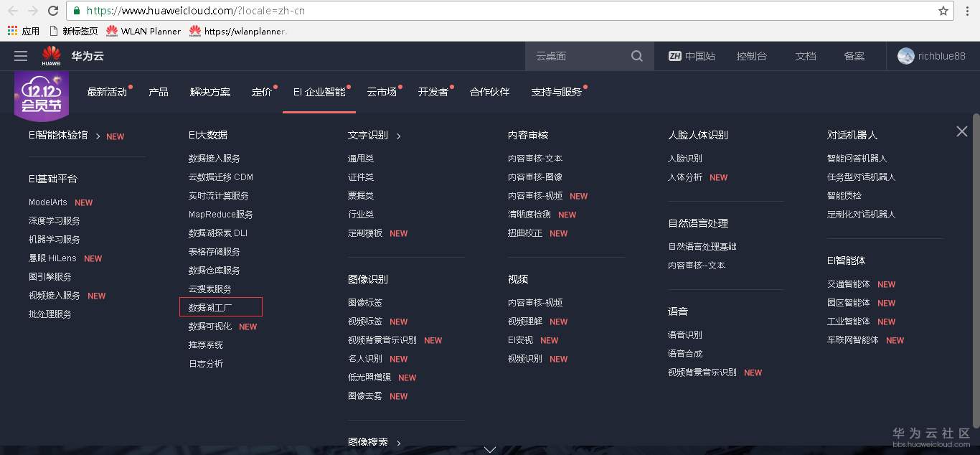Open the 数据湖探索 DLI link

[218, 233]
